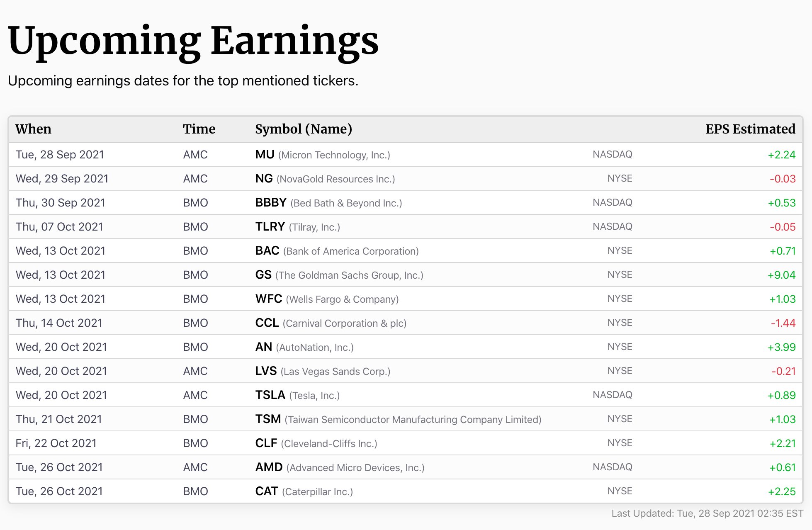Open the AN AutoNation ticker link
Screen dimensions: 812x530
264,347
